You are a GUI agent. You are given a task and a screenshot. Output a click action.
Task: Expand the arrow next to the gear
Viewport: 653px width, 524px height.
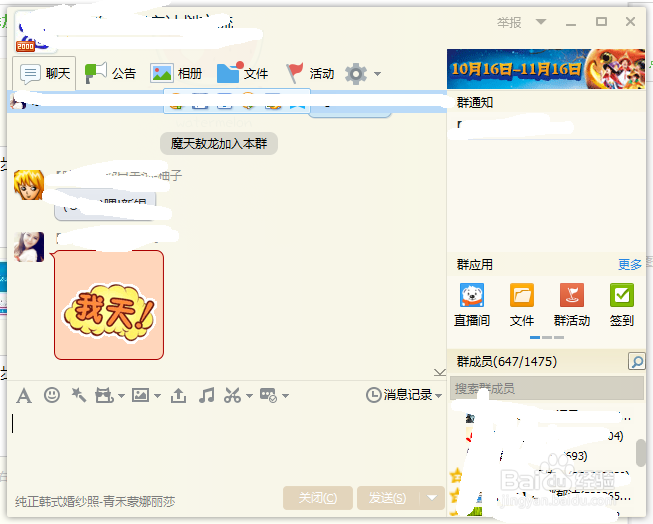click(x=377, y=74)
